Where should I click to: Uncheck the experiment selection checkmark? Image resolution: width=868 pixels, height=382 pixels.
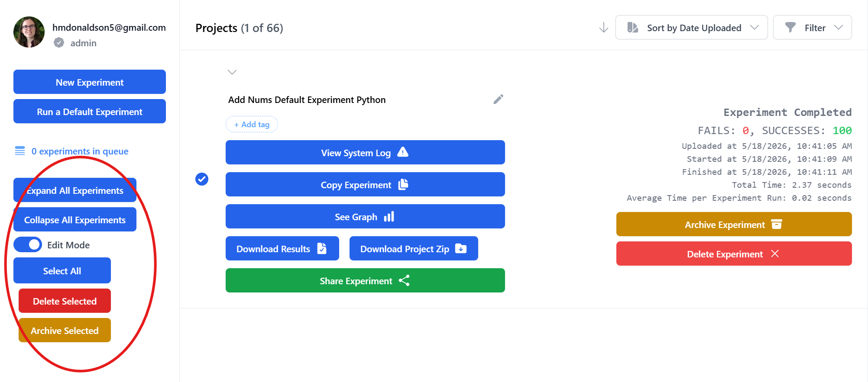tap(202, 179)
